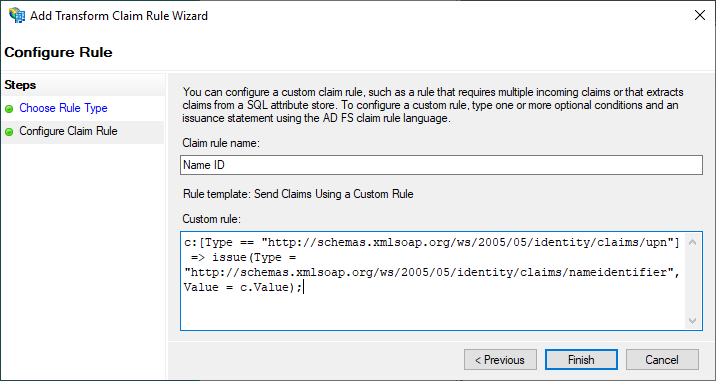Click the Custom rule: label

click(x=211, y=219)
